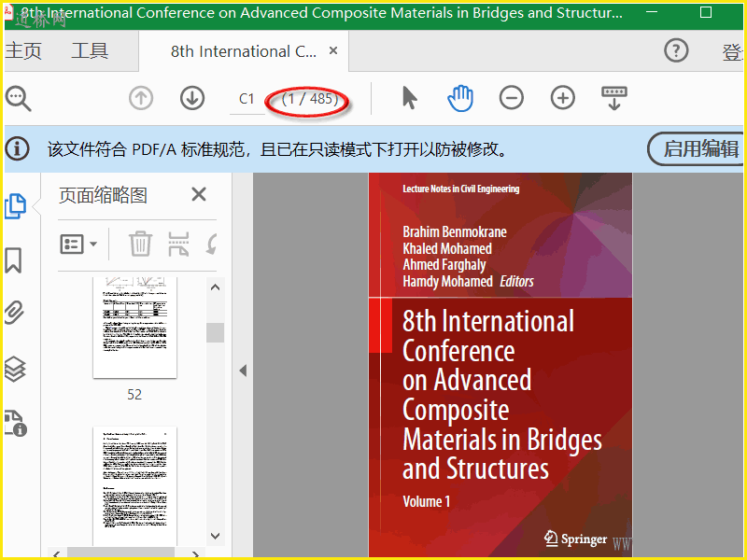This screenshot has height=560, width=747.
Task: Zoom in with the plus icon
Action: coord(563,98)
